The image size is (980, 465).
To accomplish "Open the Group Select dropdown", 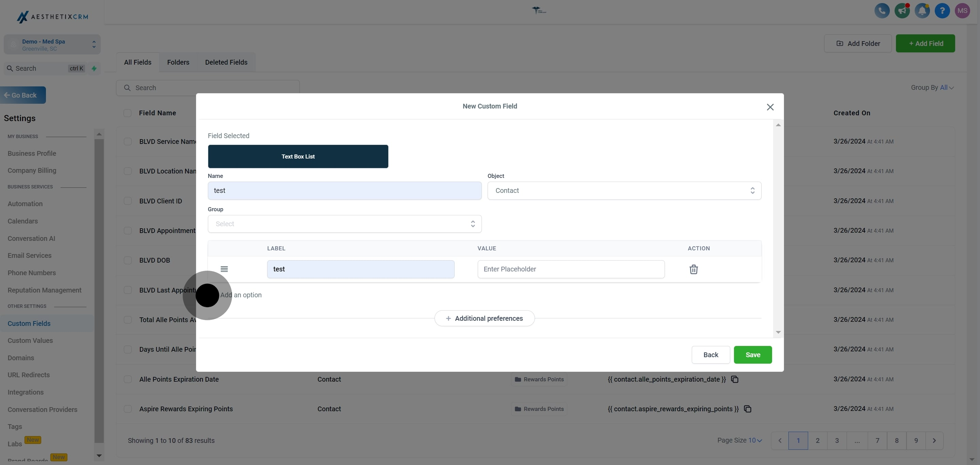I will pos(344,224).
